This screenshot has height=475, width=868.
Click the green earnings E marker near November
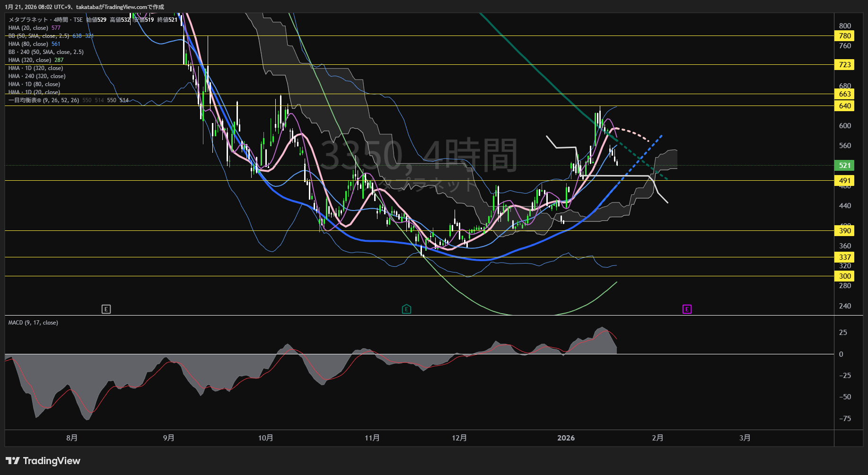406,309
